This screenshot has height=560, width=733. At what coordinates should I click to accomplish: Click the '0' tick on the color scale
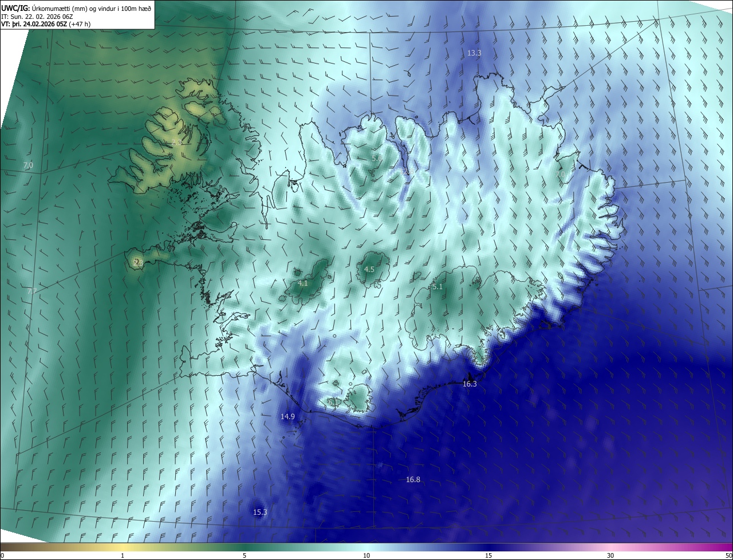click(2, 555)
